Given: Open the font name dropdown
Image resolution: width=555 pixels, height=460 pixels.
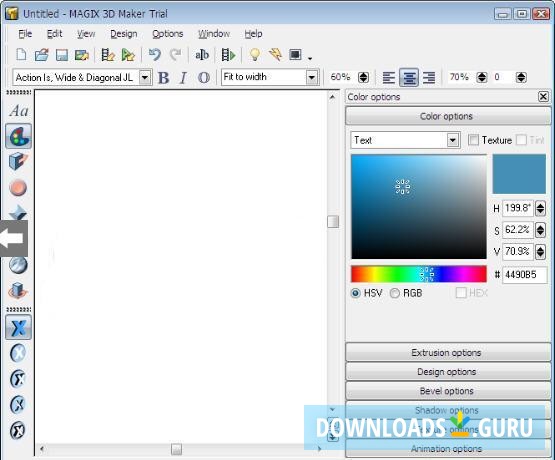Looking at the screenshot, I should [x=145, y=77].
